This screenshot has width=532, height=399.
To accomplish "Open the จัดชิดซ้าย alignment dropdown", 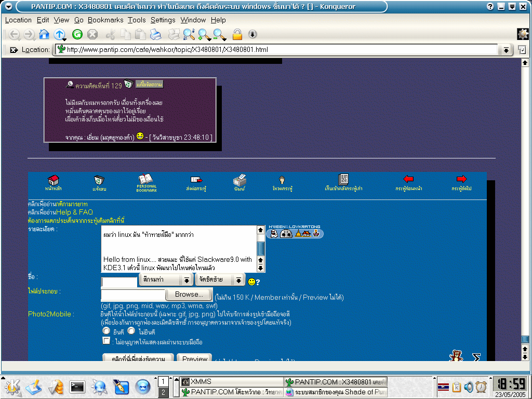I will coord(220,280).
